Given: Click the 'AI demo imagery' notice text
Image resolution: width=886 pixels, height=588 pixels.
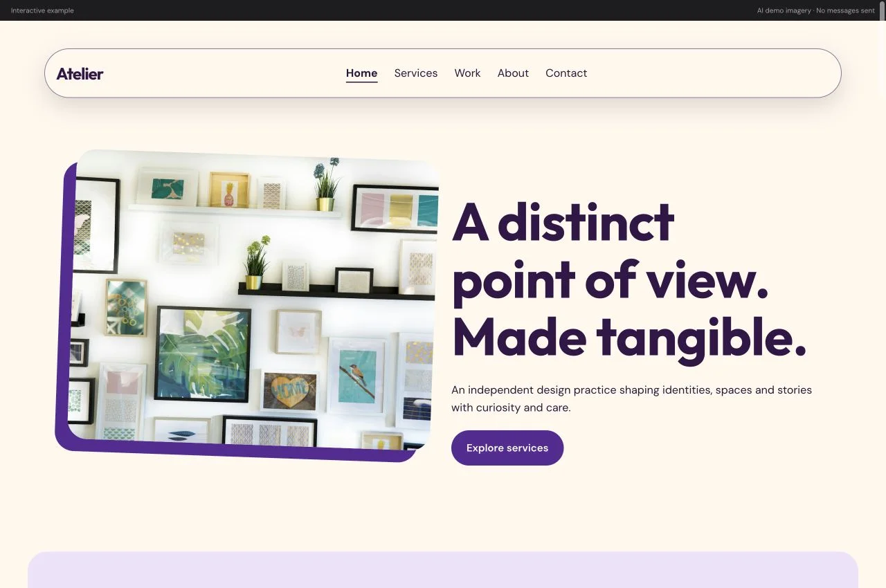Looking at the screenshot, I should (x=815, y=10).
